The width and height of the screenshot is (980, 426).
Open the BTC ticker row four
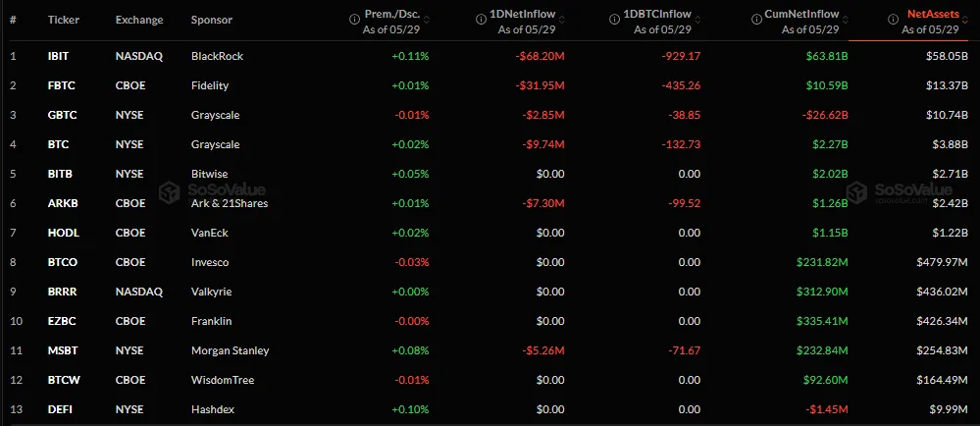click(x=58, y=144)
